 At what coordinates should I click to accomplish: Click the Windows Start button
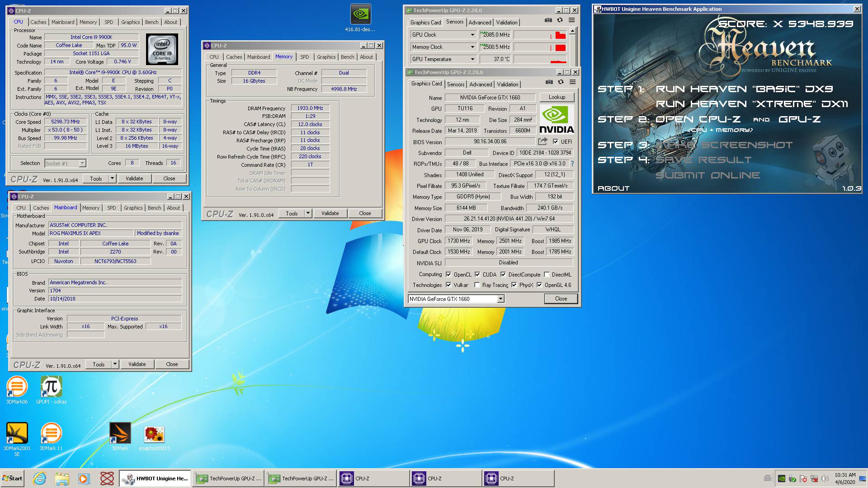point(13,479)
